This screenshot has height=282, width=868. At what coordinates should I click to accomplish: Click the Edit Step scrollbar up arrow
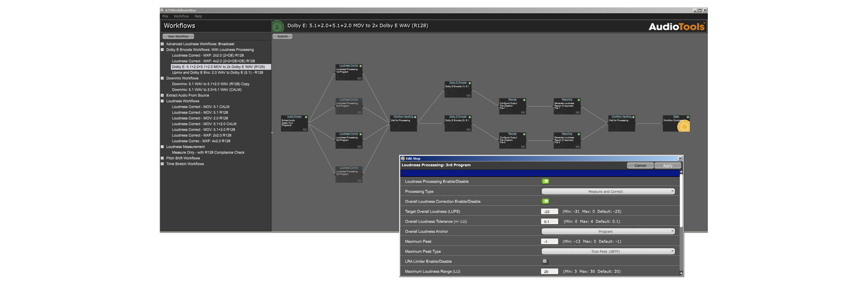point(681,172)
